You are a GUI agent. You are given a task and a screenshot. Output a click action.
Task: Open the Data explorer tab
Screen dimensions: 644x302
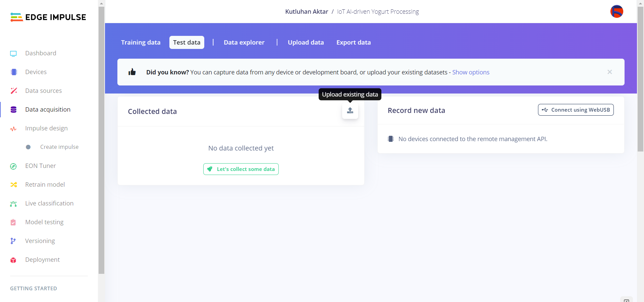pos(244,43)
